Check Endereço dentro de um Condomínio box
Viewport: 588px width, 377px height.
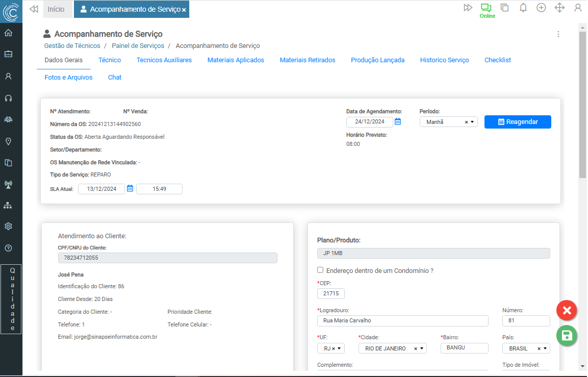pyautogui.click(x=320, y=270)
